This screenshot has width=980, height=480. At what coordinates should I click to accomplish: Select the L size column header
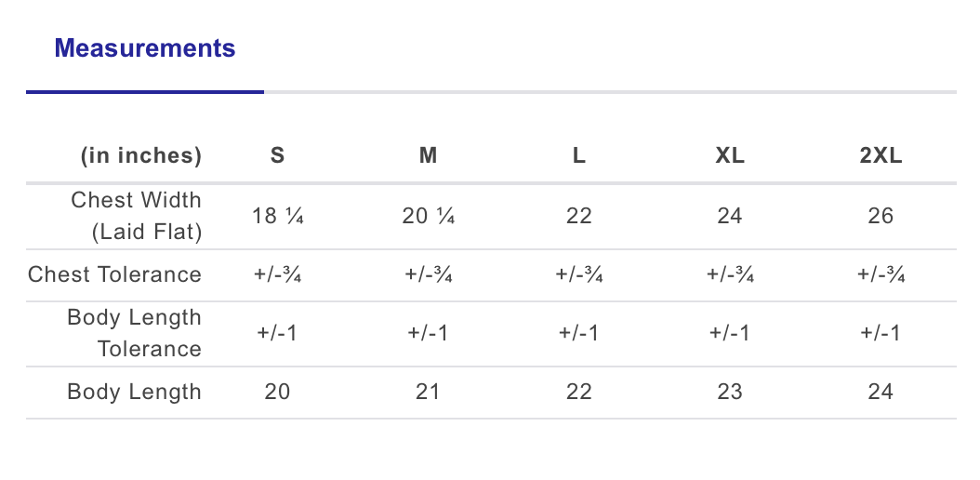pyautogui.click(x=578, y=156)
